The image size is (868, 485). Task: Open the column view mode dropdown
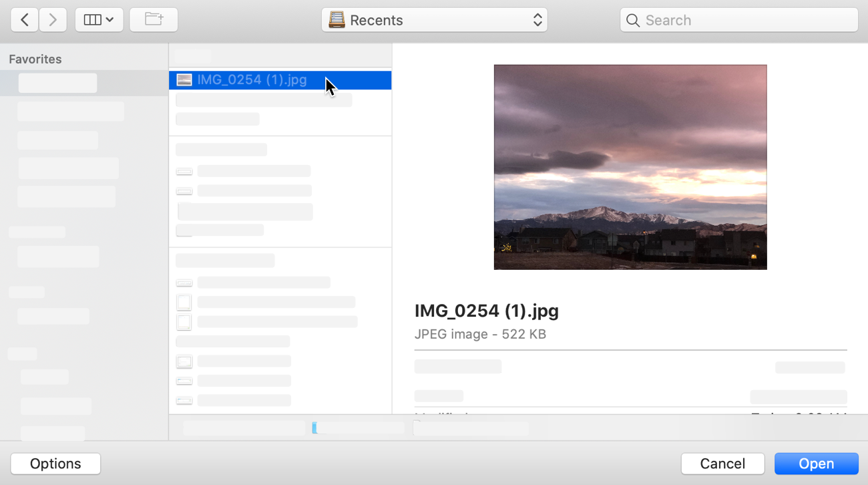99,20
